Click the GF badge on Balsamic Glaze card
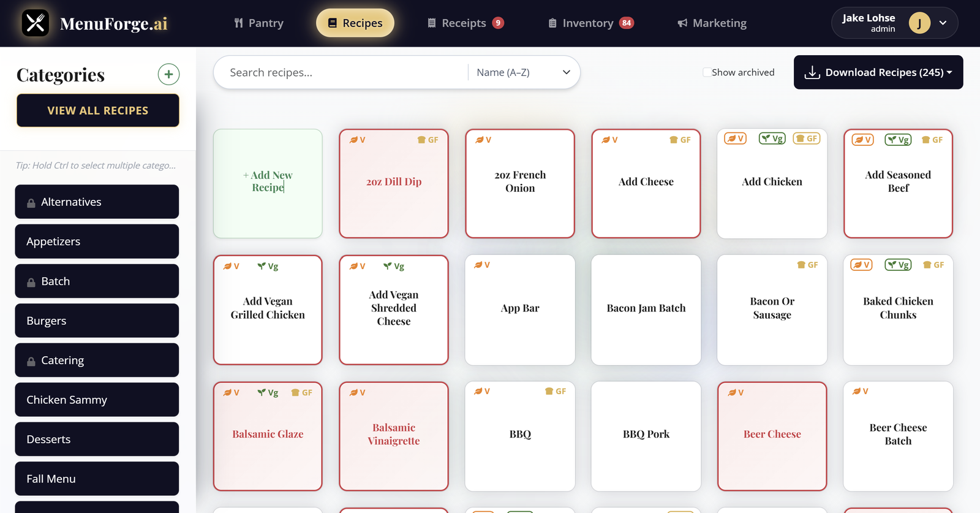 pos(302,392)
